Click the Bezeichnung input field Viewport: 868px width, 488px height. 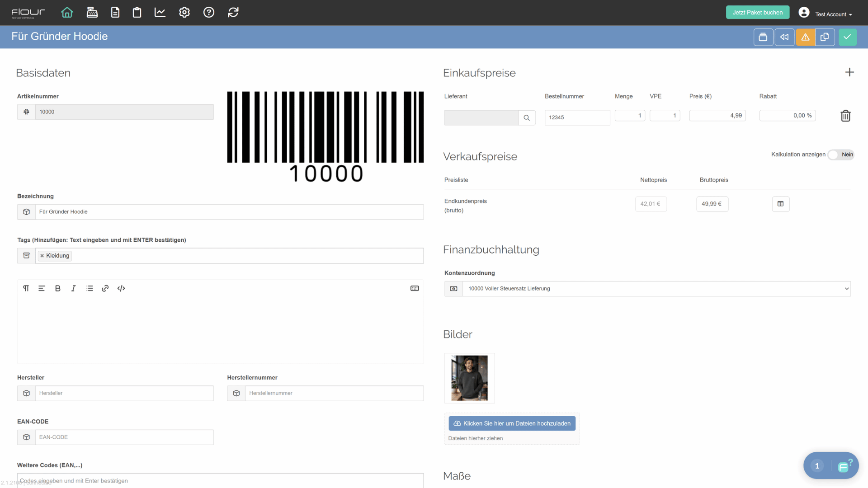click(x=229, y=212)
